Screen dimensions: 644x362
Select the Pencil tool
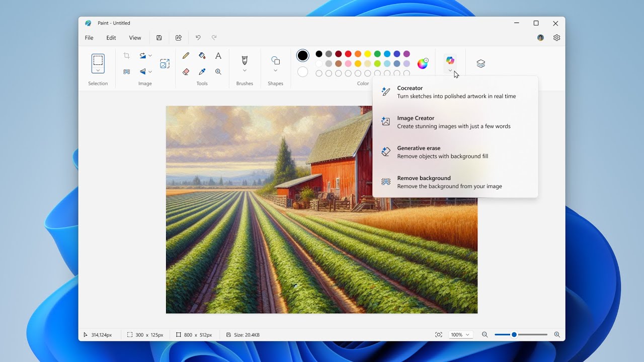[186, 56]
